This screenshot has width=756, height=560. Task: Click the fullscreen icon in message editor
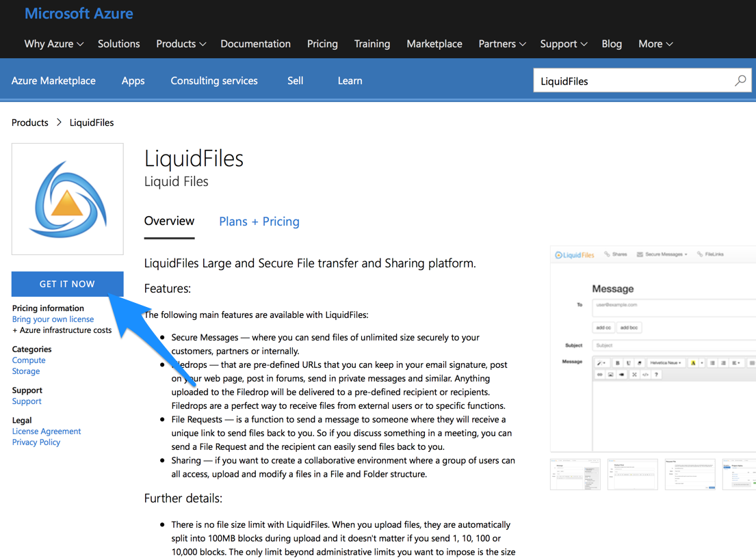tap(634, 375)
